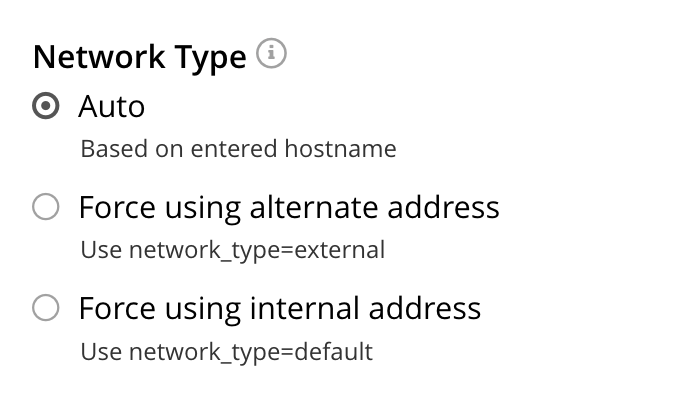Click the "Based on entered hostname" description
The height and width of the screenshot is (404, 674).
point(238,149)
